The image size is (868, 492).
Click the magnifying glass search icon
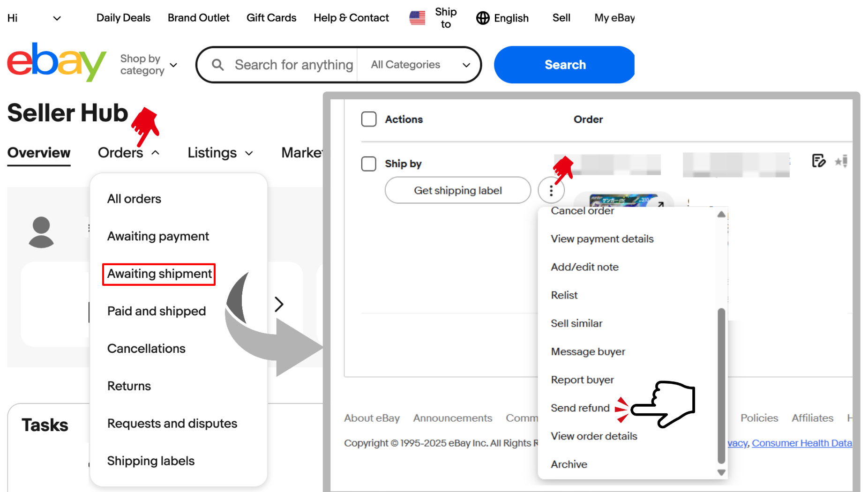click(217, 65)
